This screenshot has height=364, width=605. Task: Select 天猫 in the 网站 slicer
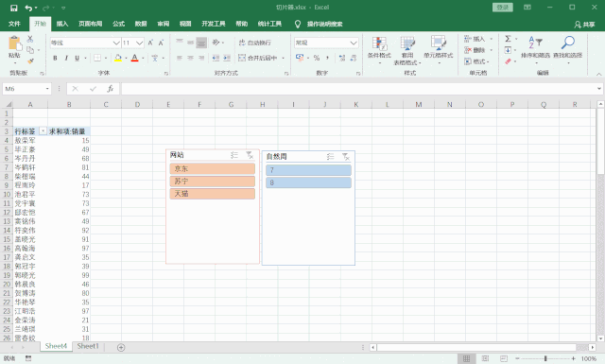pyautogui.click(x=212, y=194)
